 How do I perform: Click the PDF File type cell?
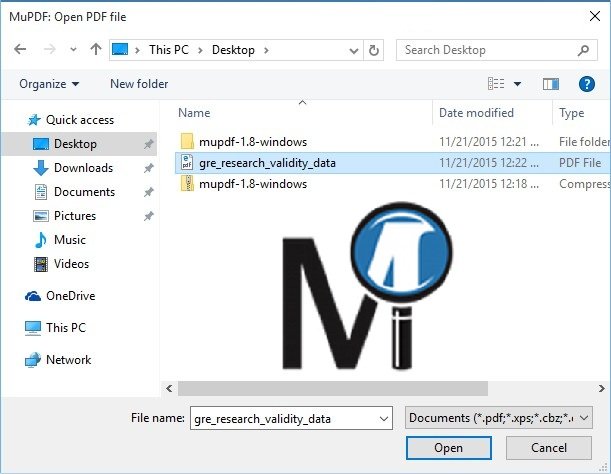[580, 163]
